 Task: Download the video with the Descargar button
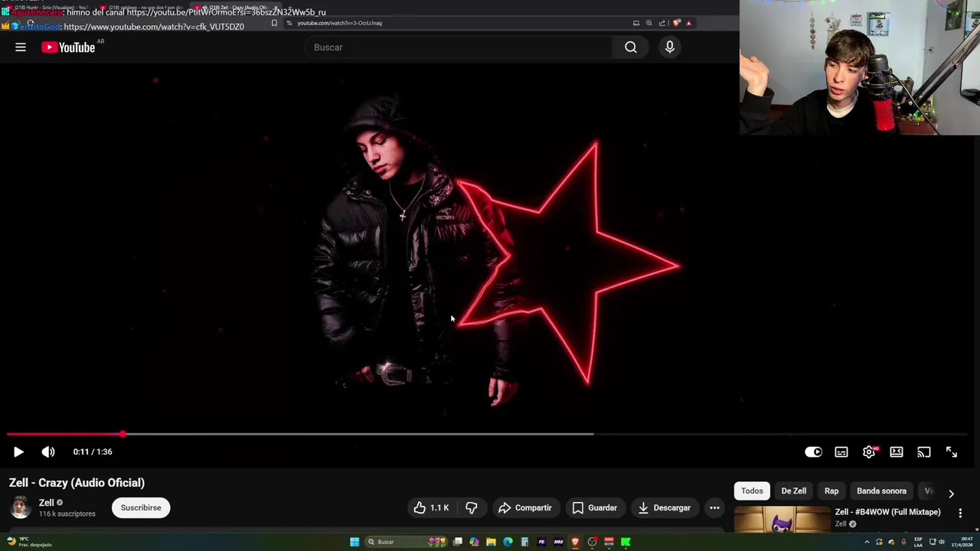tap(665, 507)
